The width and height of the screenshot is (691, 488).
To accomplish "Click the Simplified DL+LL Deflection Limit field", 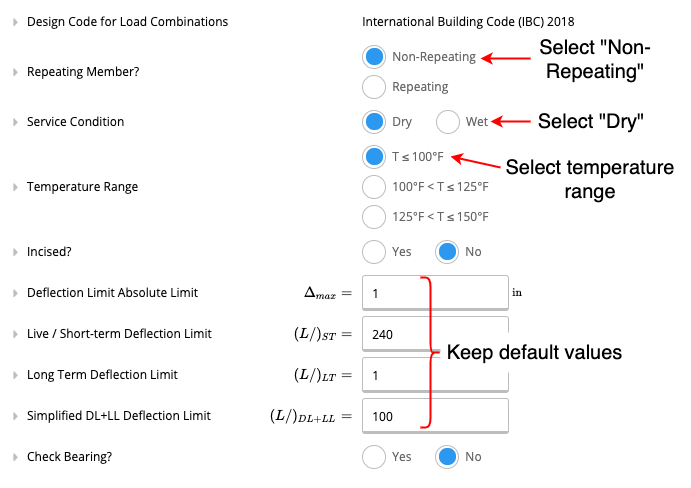I will pyautogui.click(x=435, y=416).
